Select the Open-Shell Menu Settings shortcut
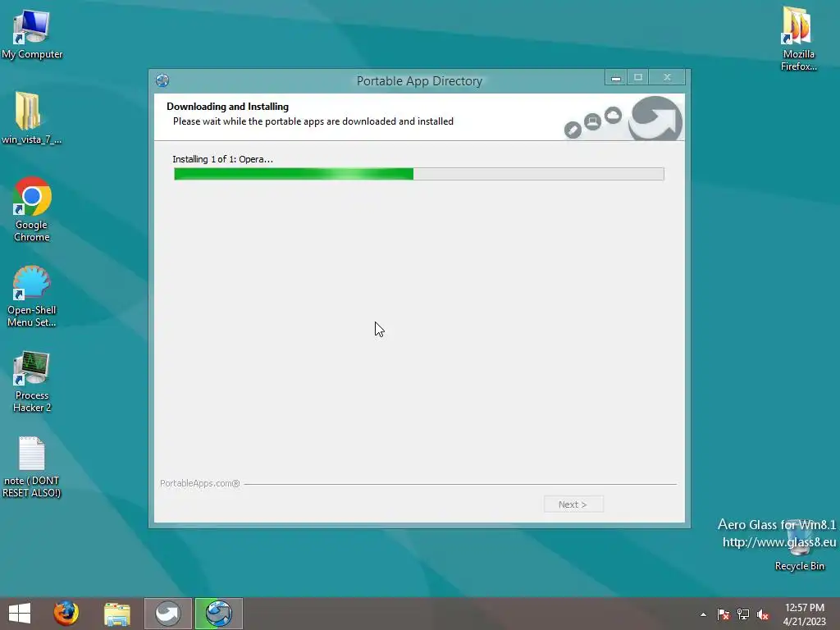Screen dimensions: 840x630 [x=32, y=295]
